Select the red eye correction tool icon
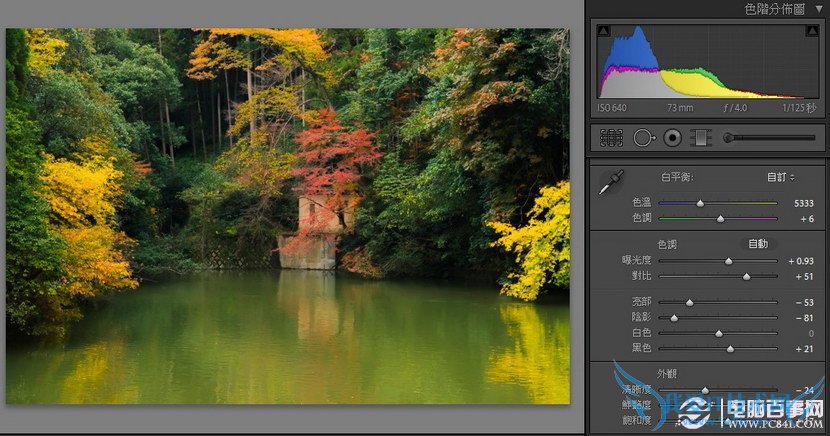Image resolution: width=830 pixels, height=436 pixels. (x=672, y=138)
